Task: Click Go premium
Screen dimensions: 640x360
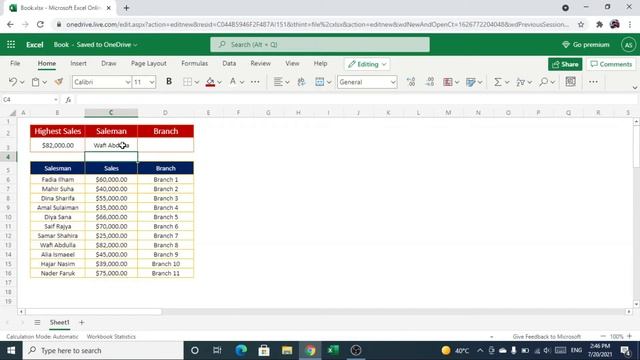Action: coord(586,44)
